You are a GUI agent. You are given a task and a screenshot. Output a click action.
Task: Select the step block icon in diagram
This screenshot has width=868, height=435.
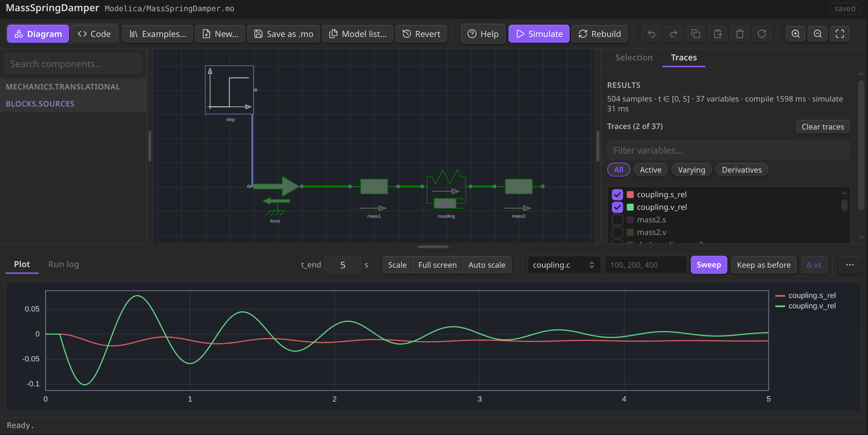(x=230, y=90)
